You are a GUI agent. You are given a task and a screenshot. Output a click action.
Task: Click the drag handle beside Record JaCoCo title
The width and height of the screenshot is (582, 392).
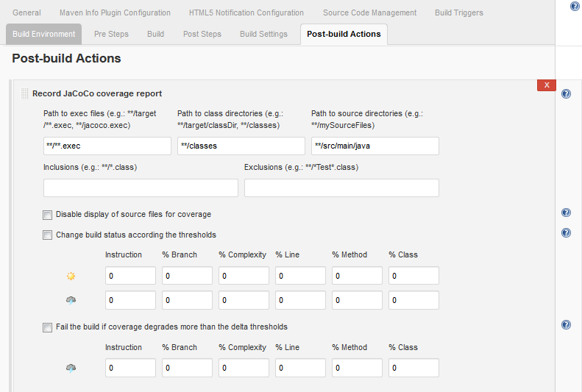[24, 93]
